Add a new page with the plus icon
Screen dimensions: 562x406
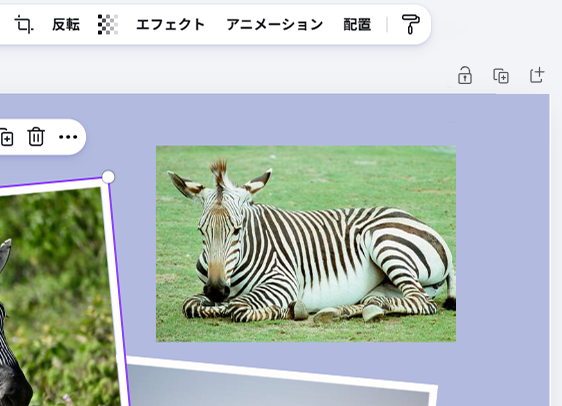pyautogui.click(x=537, y=75)
